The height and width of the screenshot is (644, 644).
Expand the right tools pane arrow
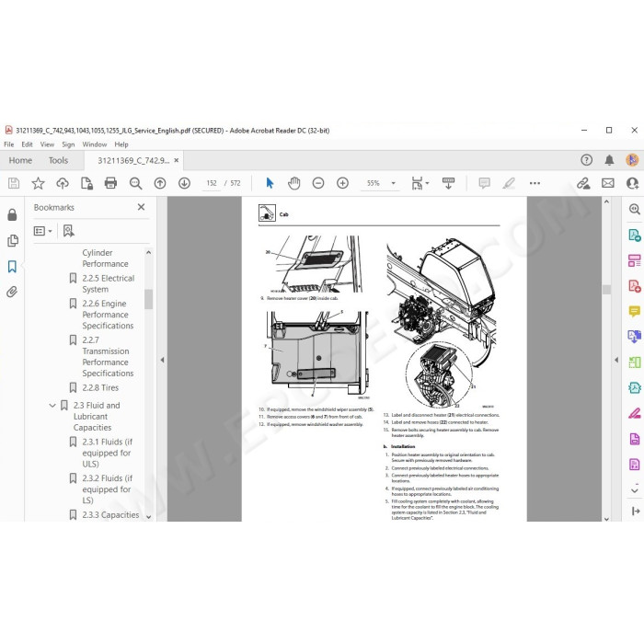[616, 360]
